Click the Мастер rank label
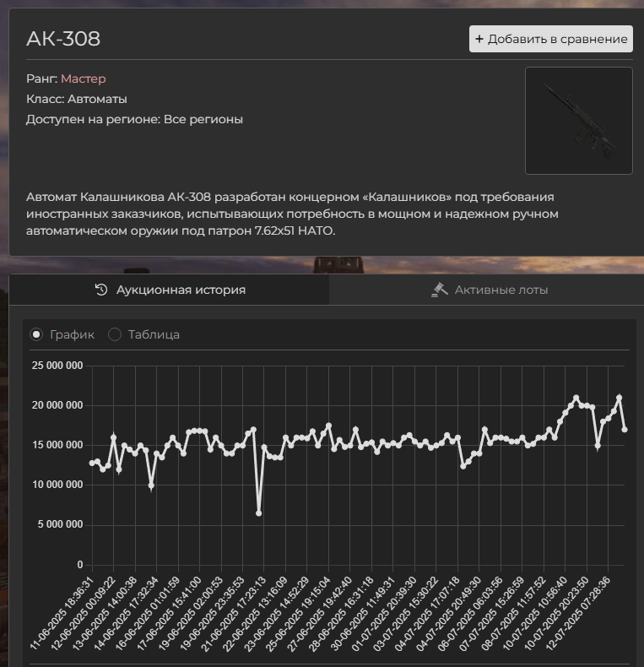The image size is (644, 667). 84,79
